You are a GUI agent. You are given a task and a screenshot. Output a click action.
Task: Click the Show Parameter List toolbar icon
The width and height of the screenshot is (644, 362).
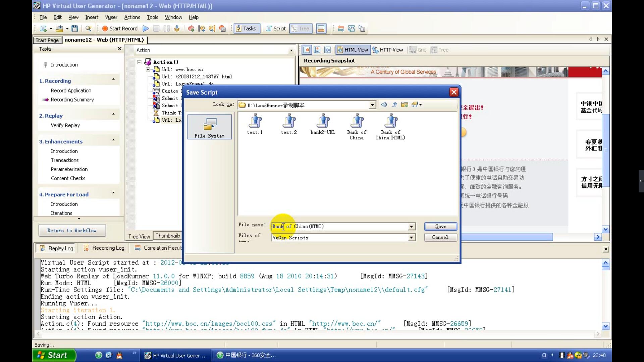tap(352, 29)
